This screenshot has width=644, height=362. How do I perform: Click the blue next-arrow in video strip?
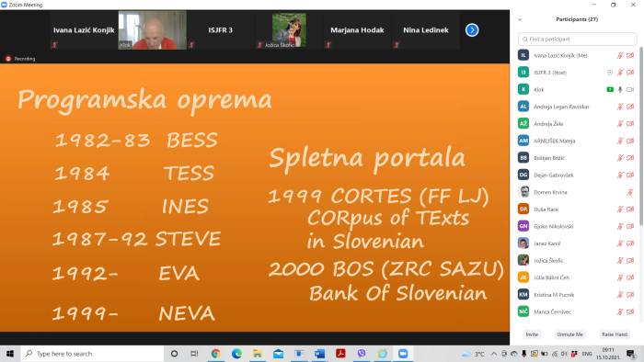click(472, 30)
